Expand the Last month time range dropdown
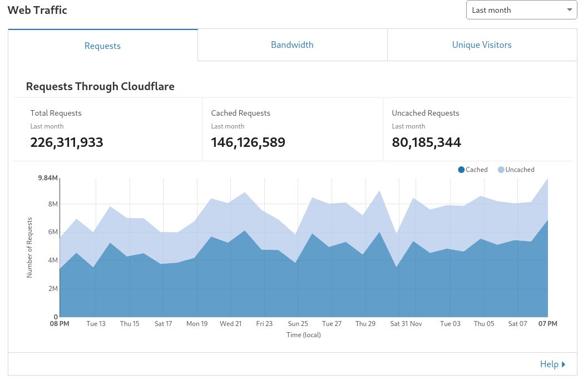 pos(521,10)
